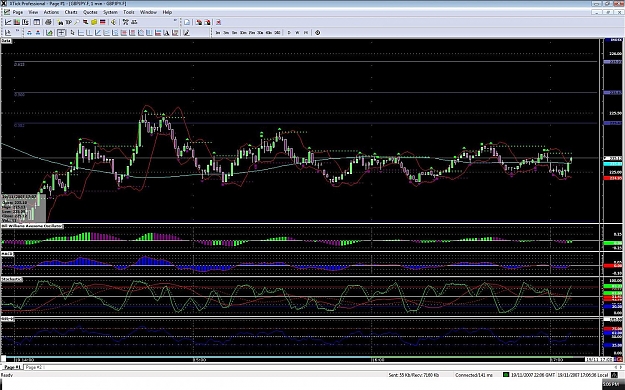Click the Awesome Oscillator panel title
625x390 pixels.
coord(32,226)
